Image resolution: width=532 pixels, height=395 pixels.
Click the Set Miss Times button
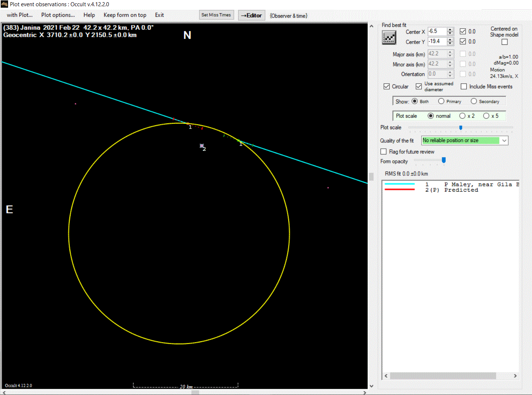pos(216,15)
